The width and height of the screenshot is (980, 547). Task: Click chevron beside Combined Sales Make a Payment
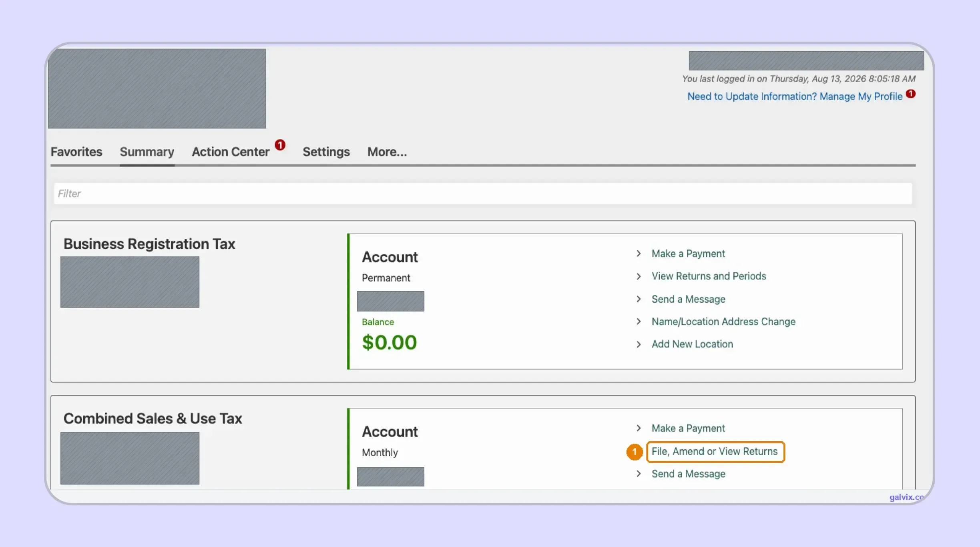[x=639, y=428]
